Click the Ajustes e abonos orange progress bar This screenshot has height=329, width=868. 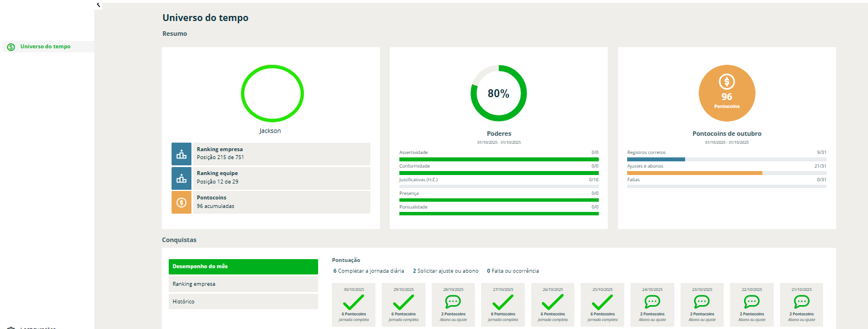coord(694,173)
